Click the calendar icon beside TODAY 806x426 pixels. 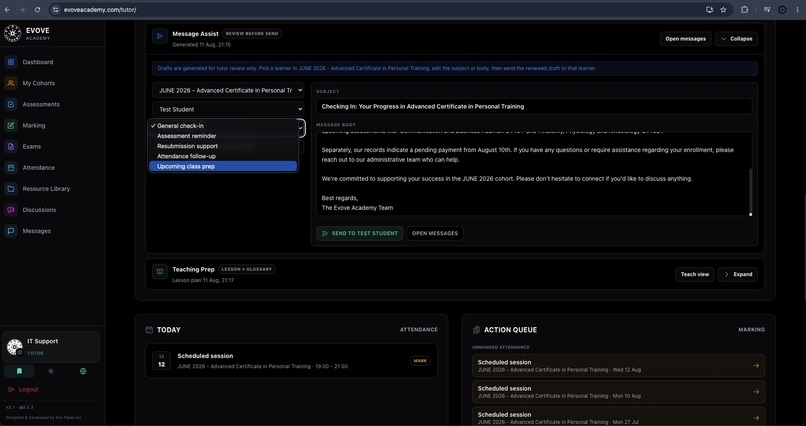coord(149,330)
